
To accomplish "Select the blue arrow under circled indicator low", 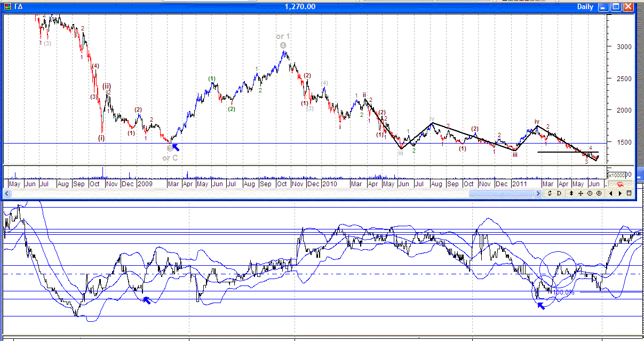I will click(x=542, y=305).
